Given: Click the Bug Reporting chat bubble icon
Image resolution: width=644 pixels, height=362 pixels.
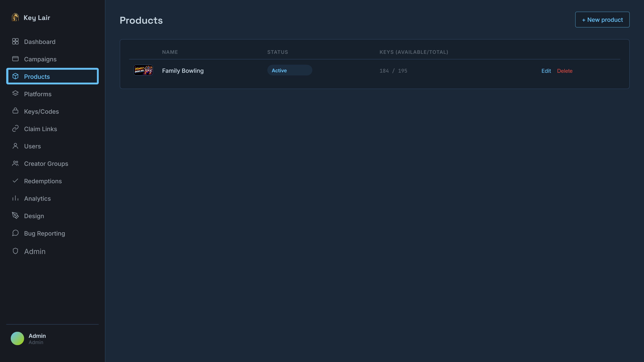Looking at the screenshot, I should (x=15, y=233).
